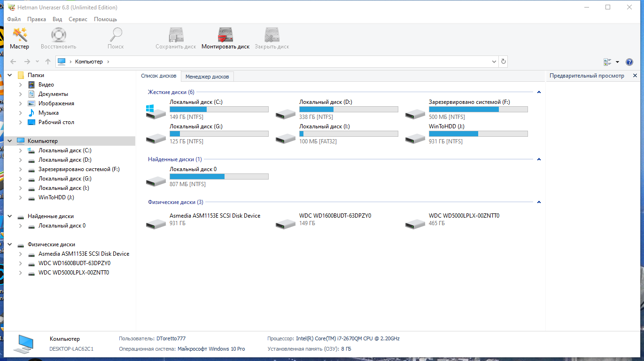Select Asmedia ASM1153E SCSI physical disk
The height and width of the screenshot is (361, 644).
[156, 223]
